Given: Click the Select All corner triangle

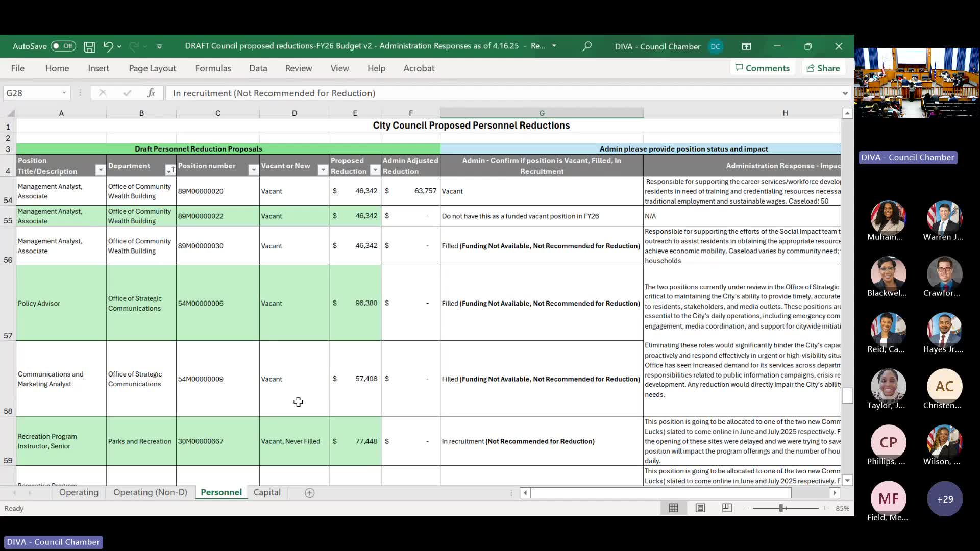Looking at the screenshot, I should click(10, 113).
